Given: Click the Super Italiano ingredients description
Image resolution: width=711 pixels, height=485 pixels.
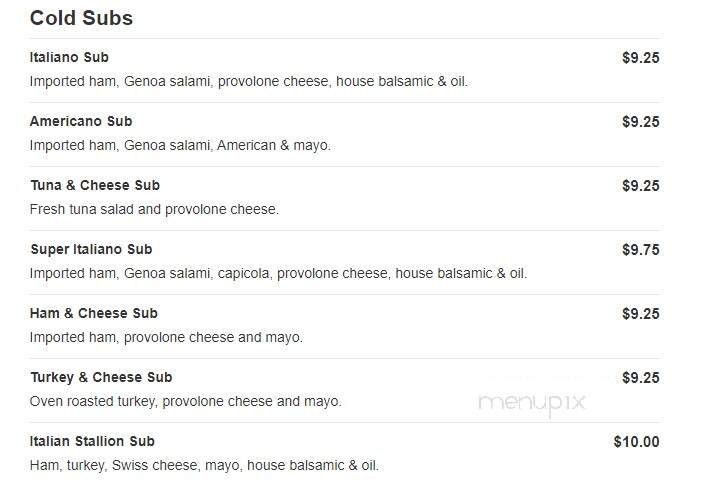Looking at the screenshot, I should (x=278, y=274).
